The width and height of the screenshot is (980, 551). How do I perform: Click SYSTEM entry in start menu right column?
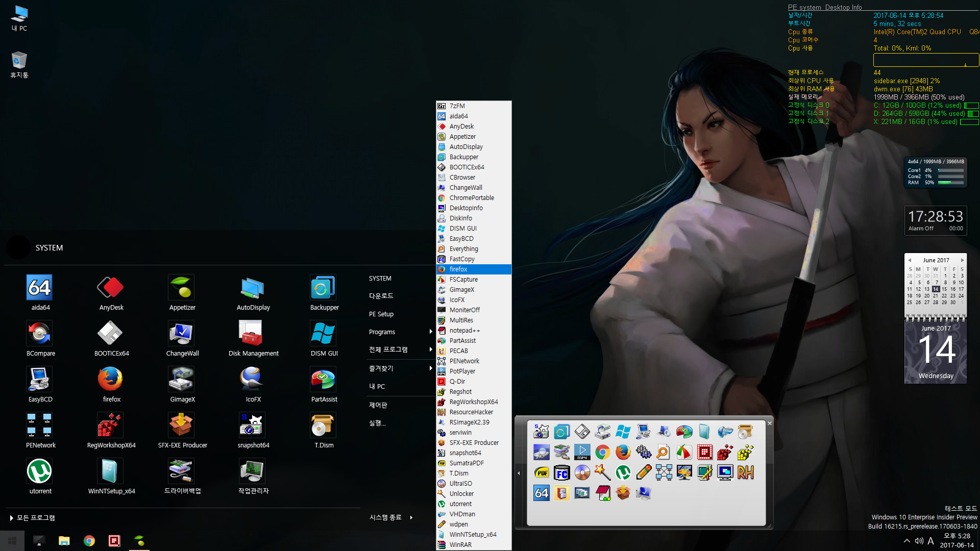tap(380, 279)
